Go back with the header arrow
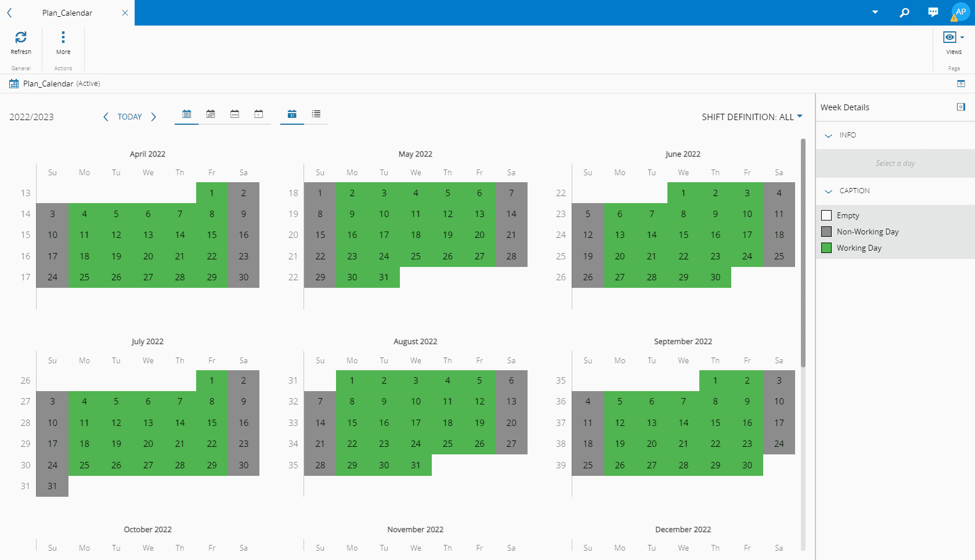This screenshot has width=975, height=560. 9,13
